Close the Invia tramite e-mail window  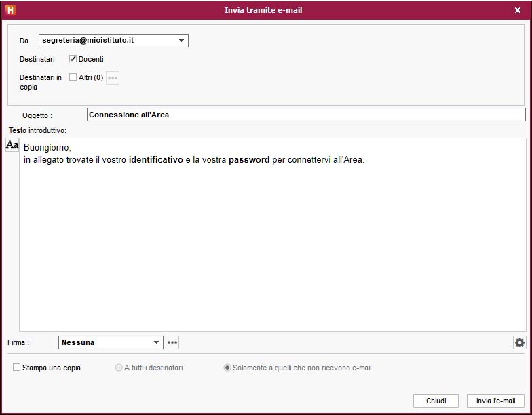click(518, 10)
